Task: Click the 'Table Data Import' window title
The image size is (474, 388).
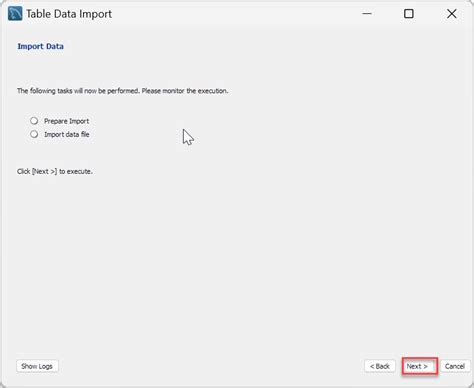Action: pos(69,14)
